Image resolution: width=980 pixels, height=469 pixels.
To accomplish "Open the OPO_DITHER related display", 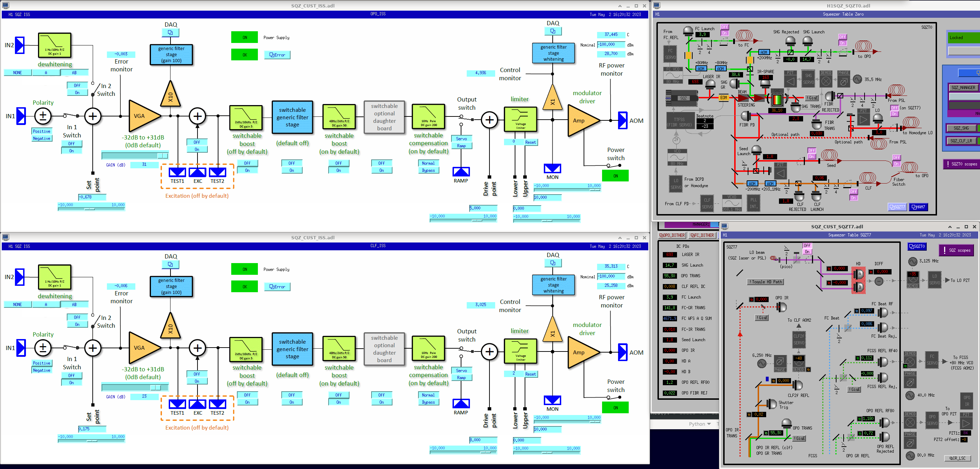I will click(672, 235).
